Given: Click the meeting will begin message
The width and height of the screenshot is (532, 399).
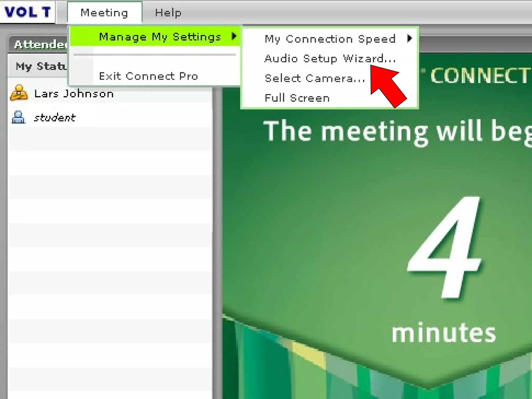Looking at the screenshot, I should point(397,131).
